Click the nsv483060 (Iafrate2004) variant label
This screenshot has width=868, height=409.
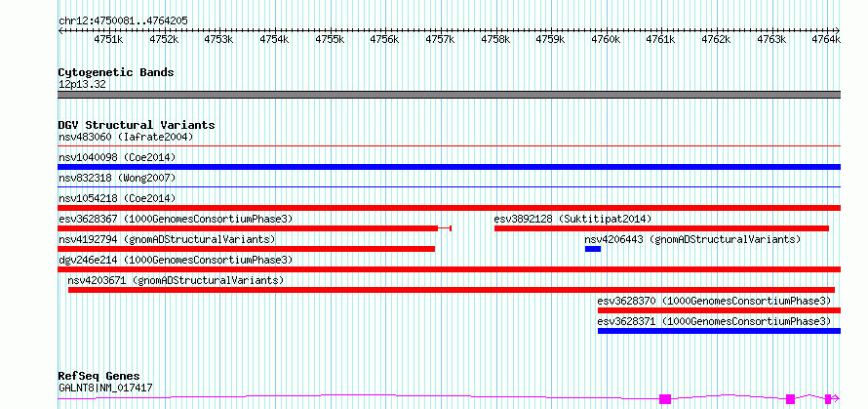[x=126, y=137]
